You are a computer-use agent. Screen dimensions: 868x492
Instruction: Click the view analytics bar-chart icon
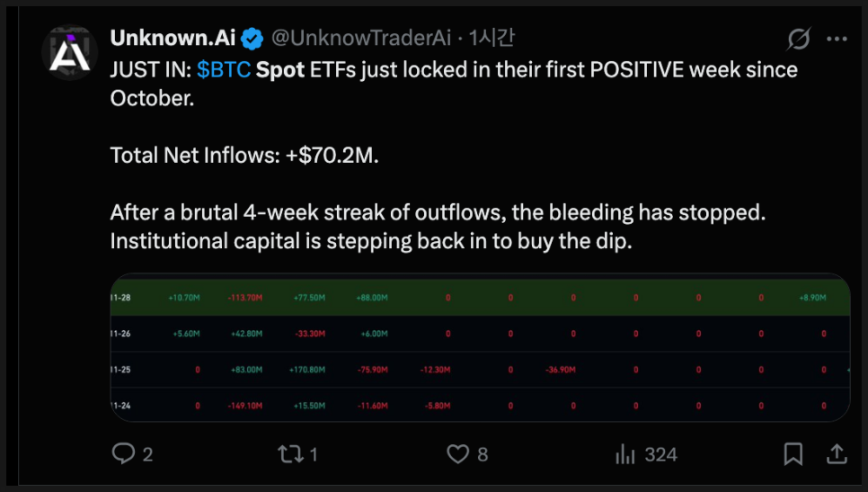(625, 454)
